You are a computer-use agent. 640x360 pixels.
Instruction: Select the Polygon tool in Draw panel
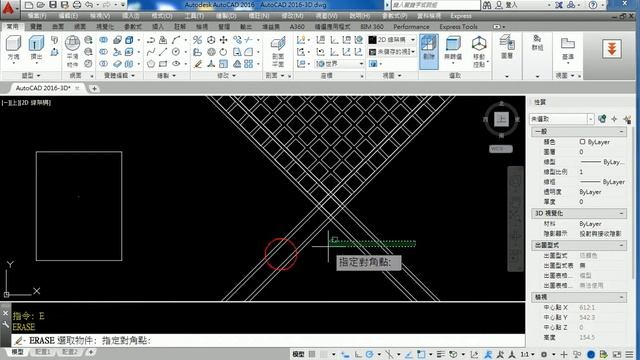click(151, 64)
